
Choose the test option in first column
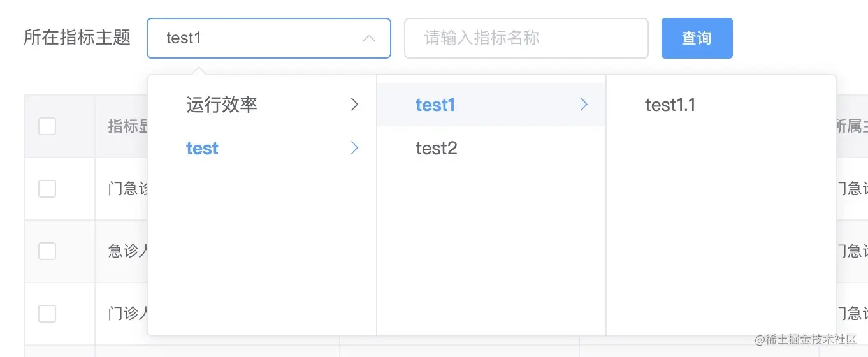(202, 149)
